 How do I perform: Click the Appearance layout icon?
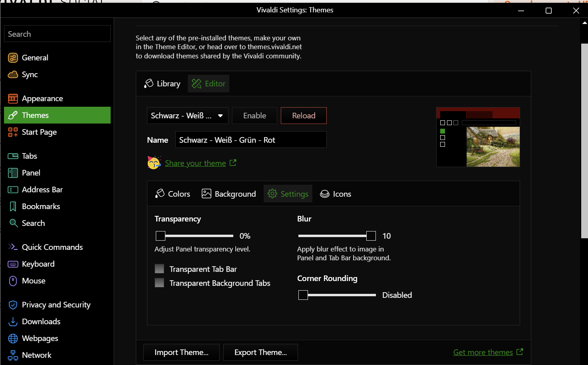(x=13, y=98)
